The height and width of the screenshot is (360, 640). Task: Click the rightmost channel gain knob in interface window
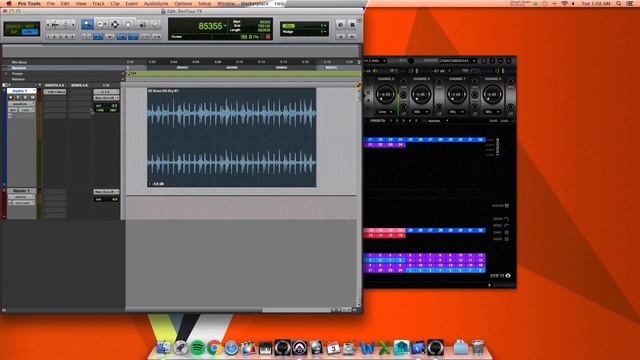(492, 94)
